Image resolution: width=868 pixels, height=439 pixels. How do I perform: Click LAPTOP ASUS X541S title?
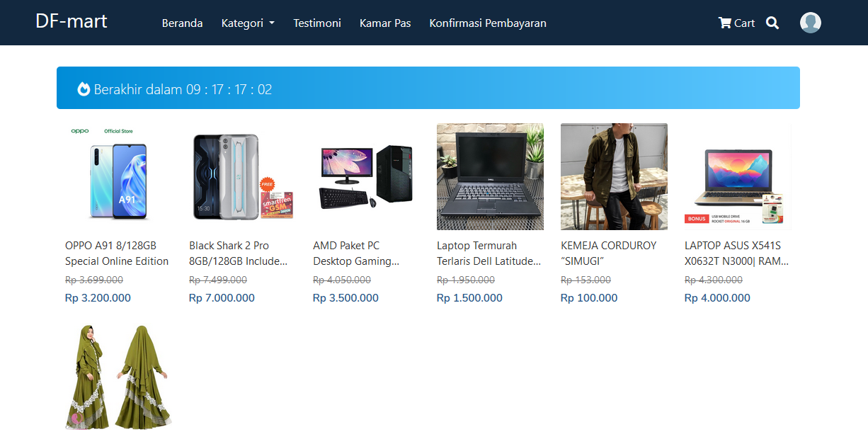click(x=737, y=253)
